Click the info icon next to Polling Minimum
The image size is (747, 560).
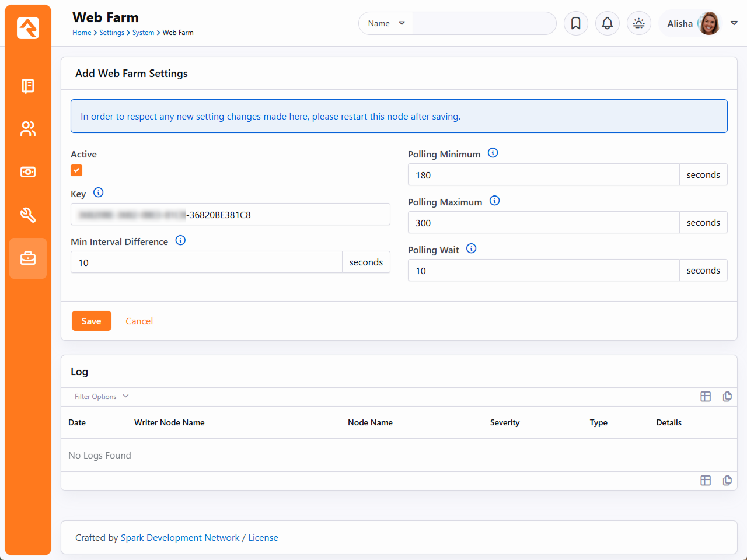[493, 153]
